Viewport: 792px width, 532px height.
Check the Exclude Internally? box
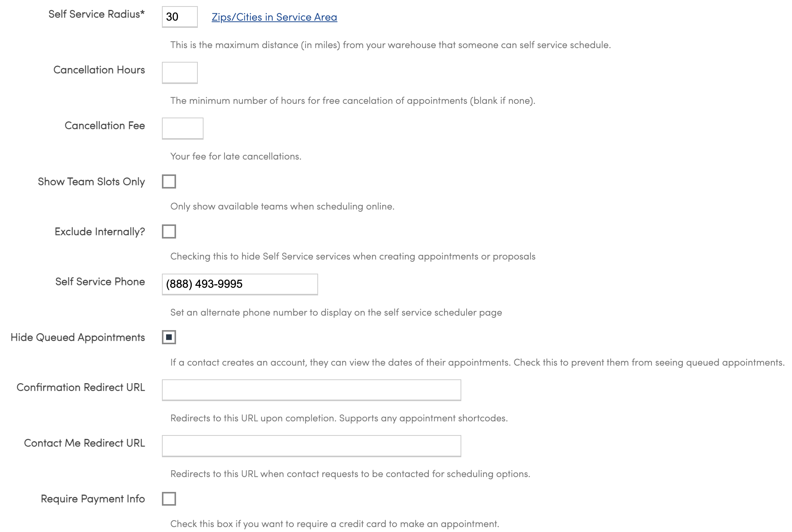pyautogui.click(x=169, y=232)
